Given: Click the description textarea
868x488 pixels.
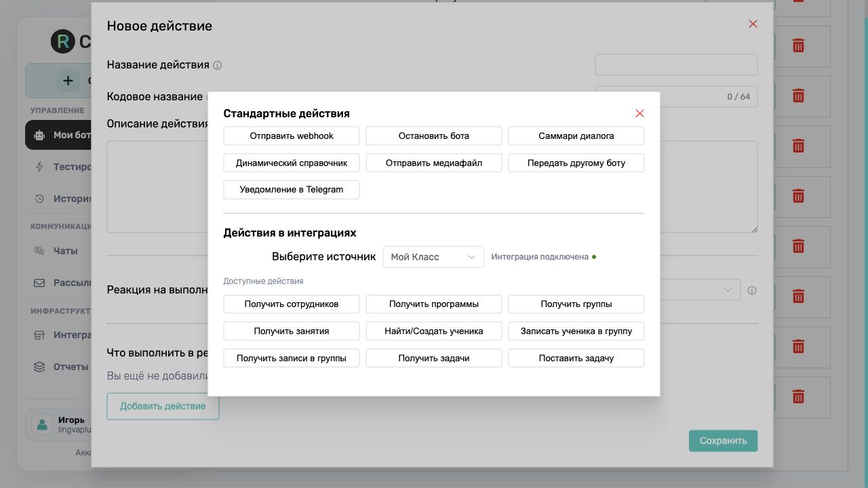Looking at the screenshot, I should click(x=432, y=187).
